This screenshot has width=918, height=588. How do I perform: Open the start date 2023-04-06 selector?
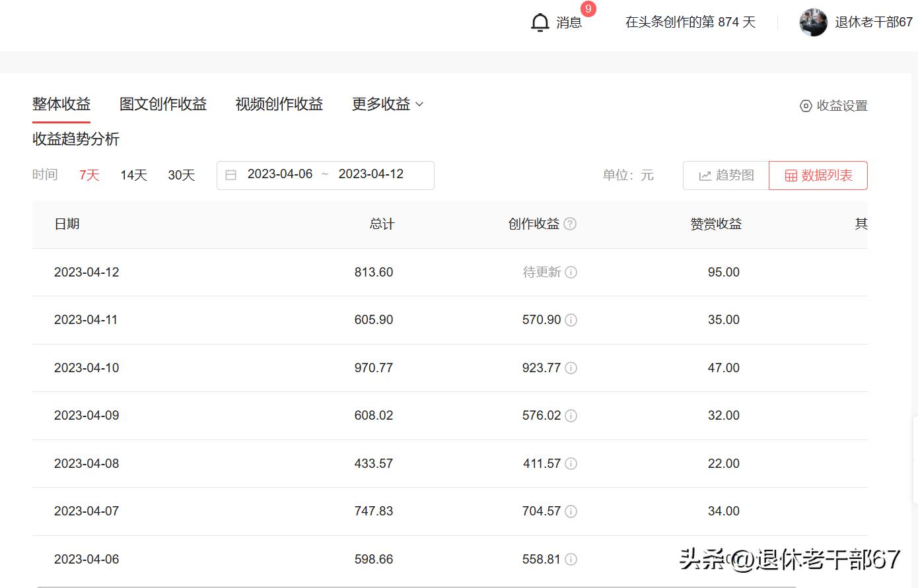coord(280,174)
